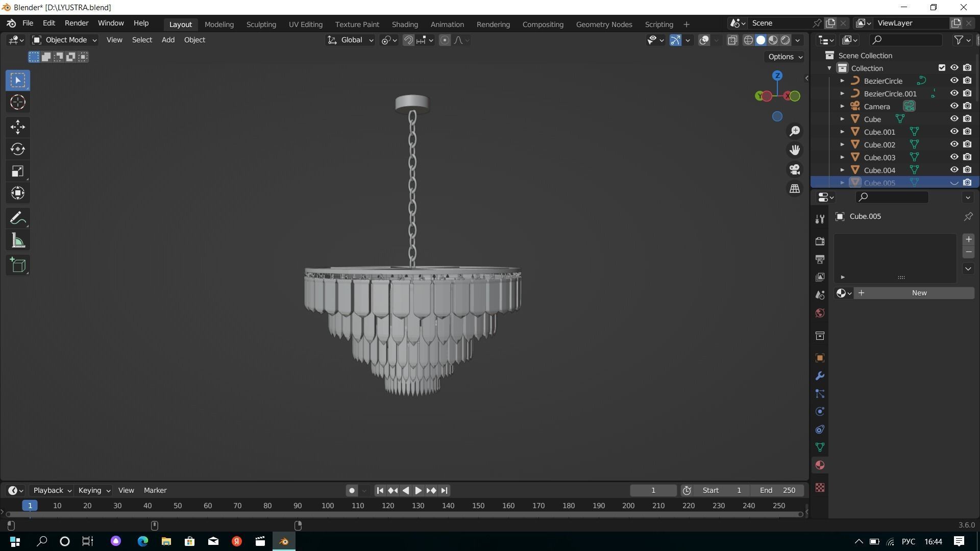
Task: Select the Add Cube tool
Action: point(18,265)
